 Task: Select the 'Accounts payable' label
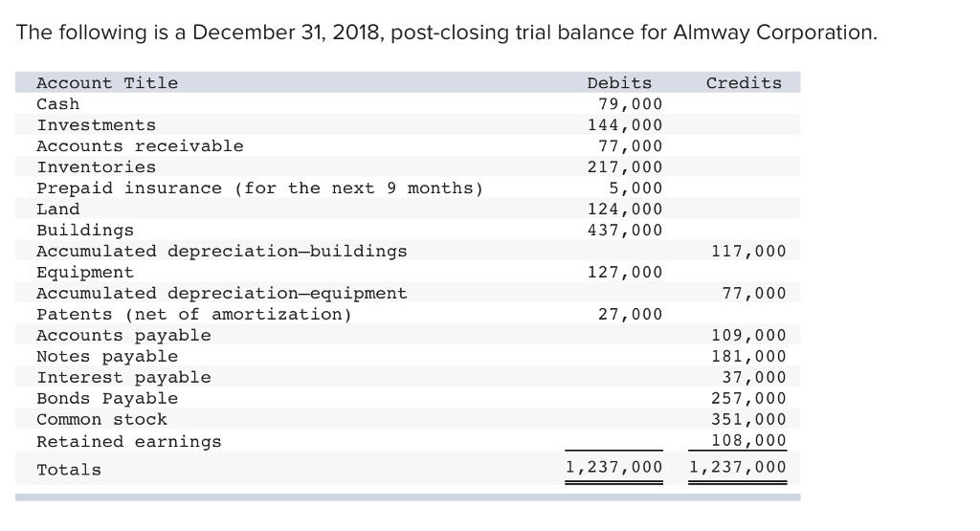(123, 336)
